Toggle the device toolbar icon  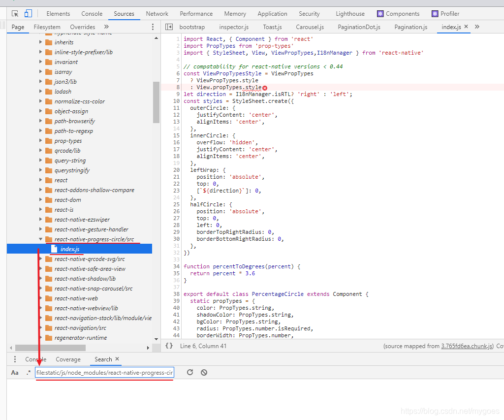click(28, 13)
